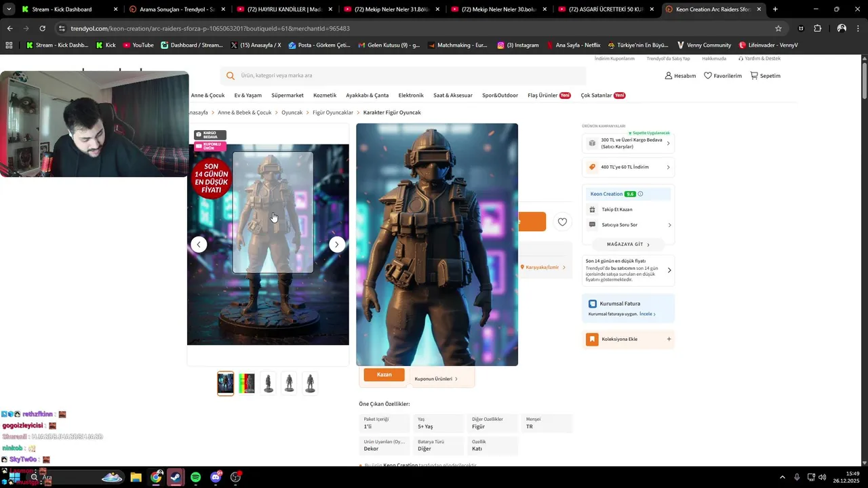The image size is (868, 488).
Task: Open the Elektronik category menu
Action: coord(411,96)
